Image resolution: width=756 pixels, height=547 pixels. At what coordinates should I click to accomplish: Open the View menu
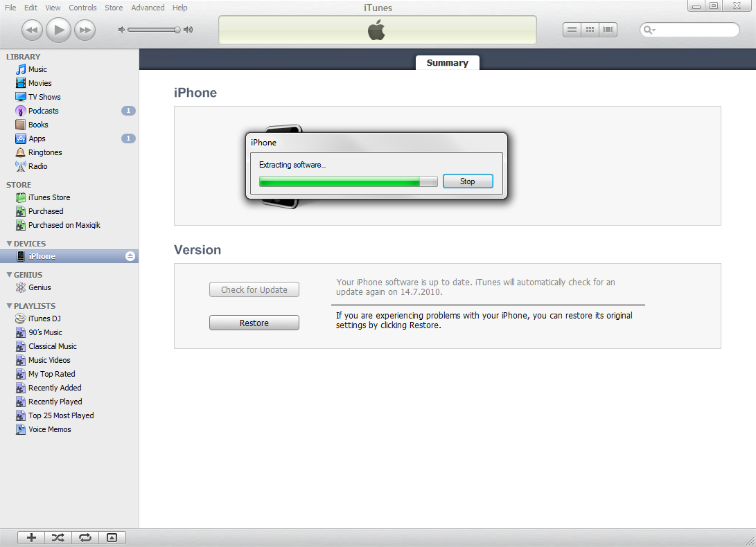[53, 8]
